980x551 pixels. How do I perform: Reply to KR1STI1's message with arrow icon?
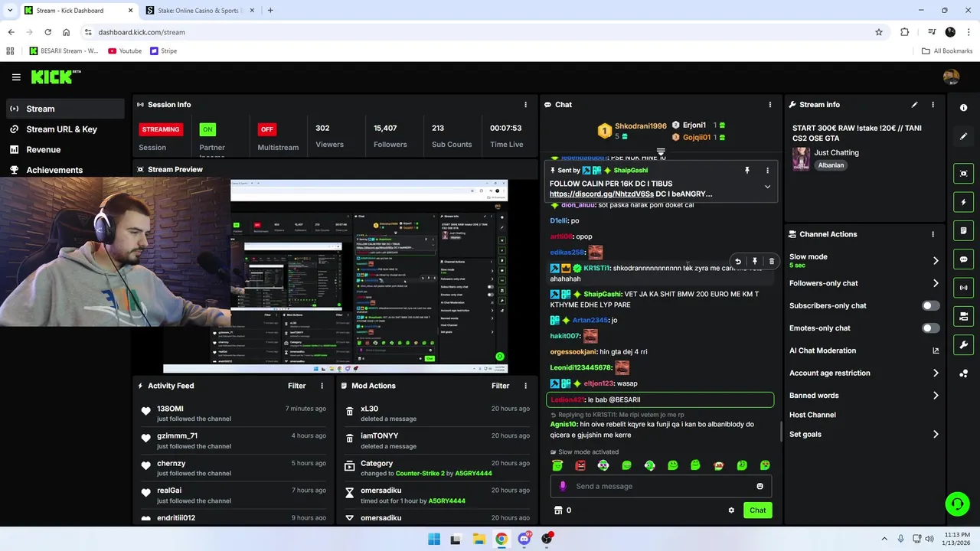[x=738, y=262]
